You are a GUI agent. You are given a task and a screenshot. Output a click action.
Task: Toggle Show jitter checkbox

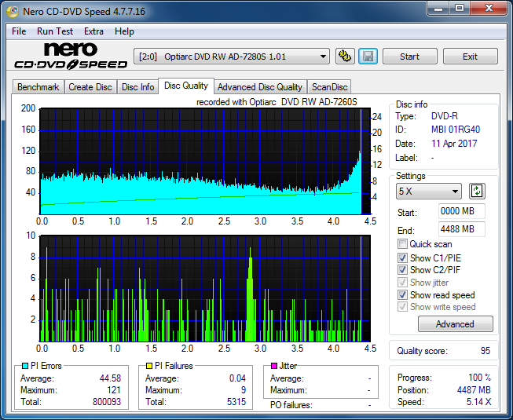[402, 283]
